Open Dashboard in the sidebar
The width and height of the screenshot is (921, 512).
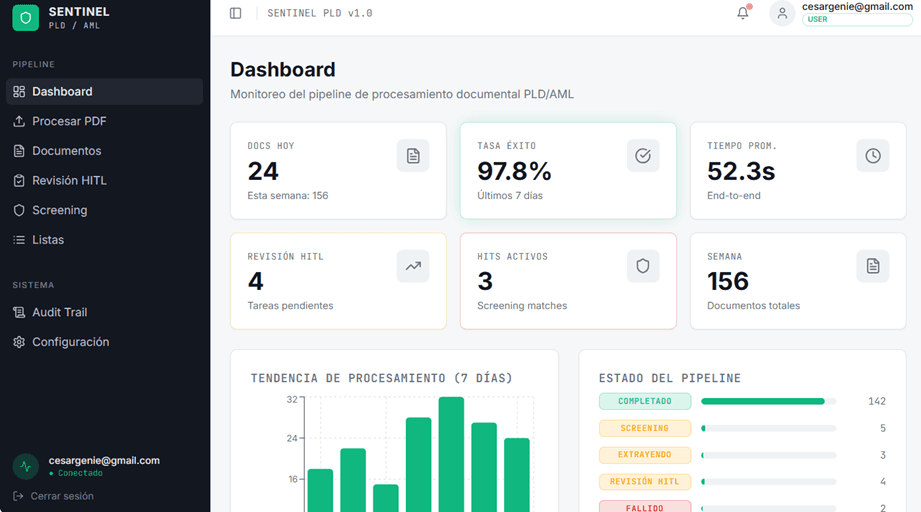click(105, 92)
